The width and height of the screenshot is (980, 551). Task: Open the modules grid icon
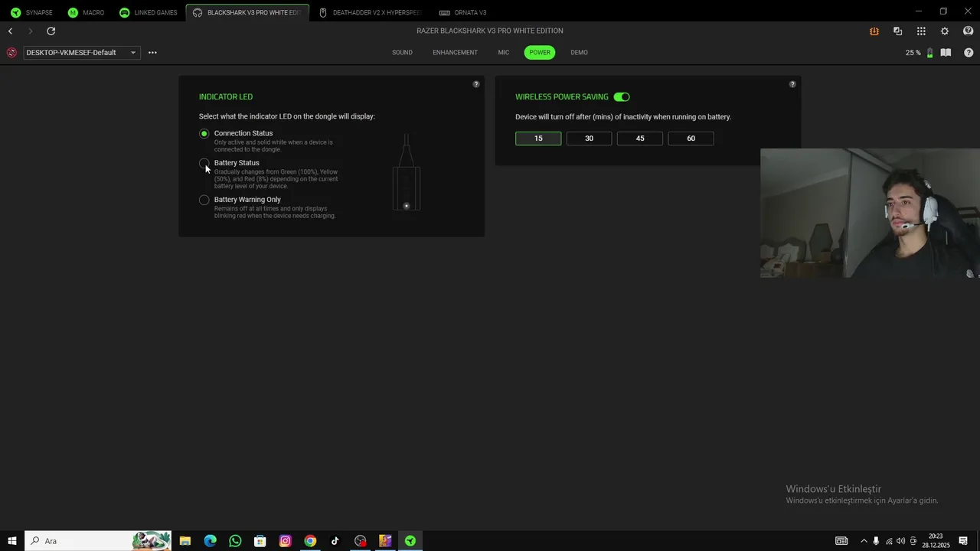click(921, 31)
